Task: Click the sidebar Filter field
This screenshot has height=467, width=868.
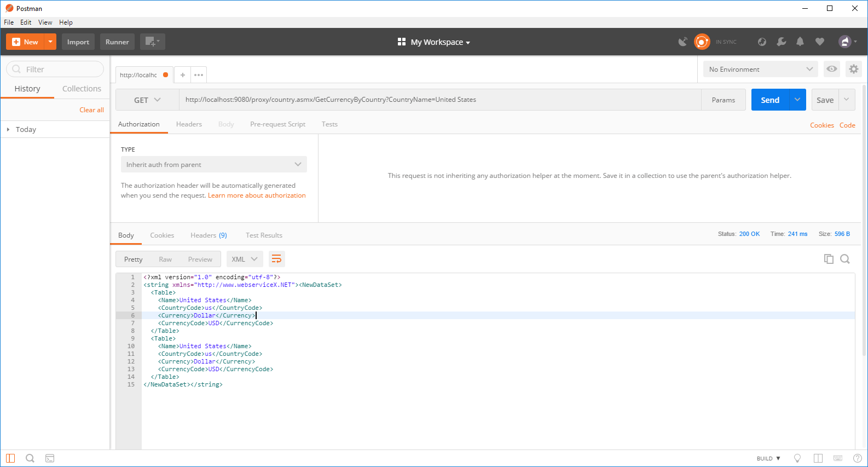Action: [55, 69]
